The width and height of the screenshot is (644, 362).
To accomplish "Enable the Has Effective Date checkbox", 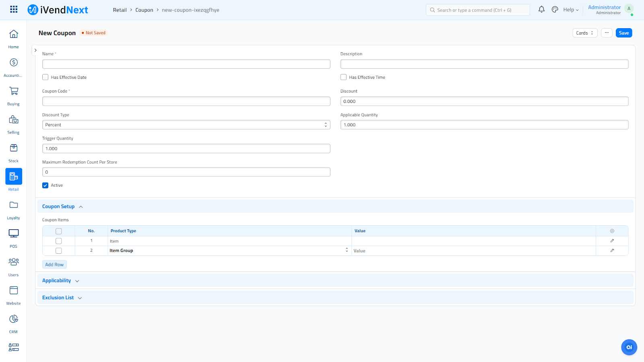I will coord(45,77).
